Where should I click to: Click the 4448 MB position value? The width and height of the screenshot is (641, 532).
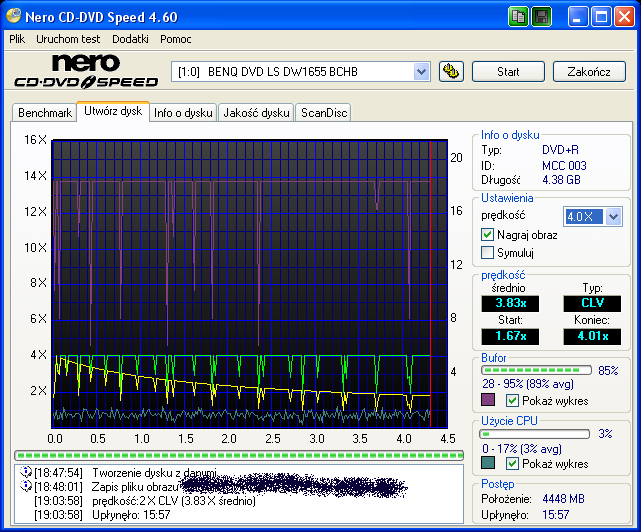(x=563, y=499)
